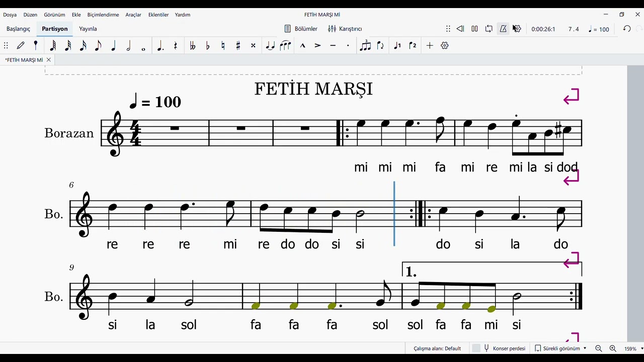This screenshot has width=644, height=362.
Task: Switch to the Başlangıç tab
Action: pyautogui.click(x=19, y=29)
